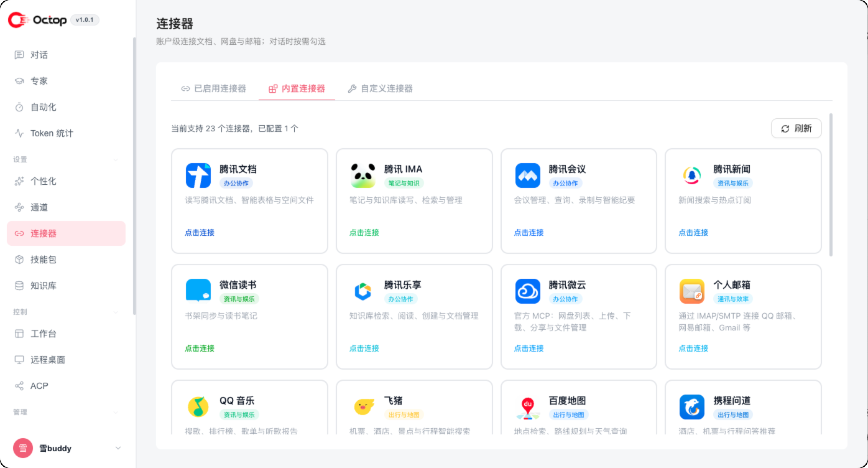Screen dimensions: 868x468
Task: Click 点击连接 on 微信读书 card
Action: point(200,349)
